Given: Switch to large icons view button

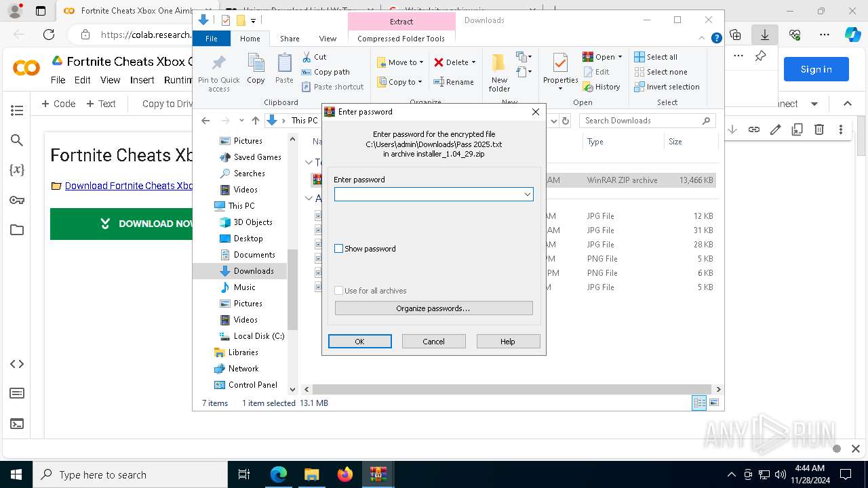Looking at the screenshot, I should coord(713,403).
